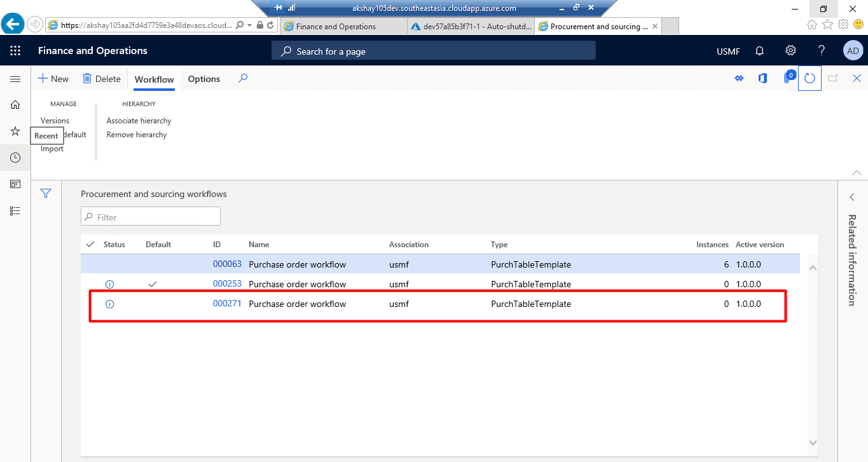Switch to the Options ribbon tab

[x=204, y=79]
